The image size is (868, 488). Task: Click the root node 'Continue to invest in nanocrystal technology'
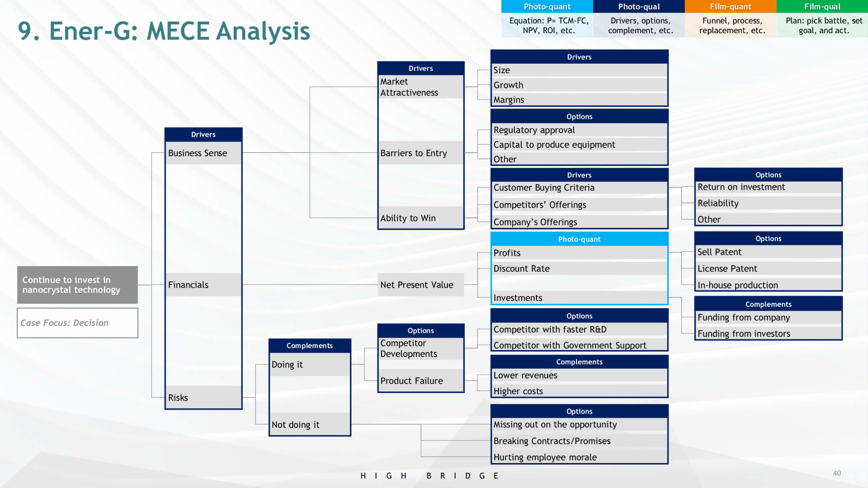click(77, 285)
